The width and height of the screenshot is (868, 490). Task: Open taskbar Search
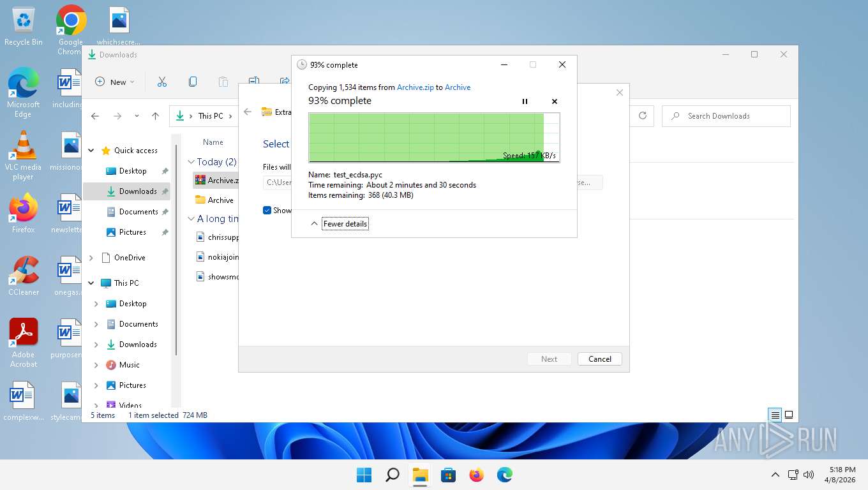point(393,475)
